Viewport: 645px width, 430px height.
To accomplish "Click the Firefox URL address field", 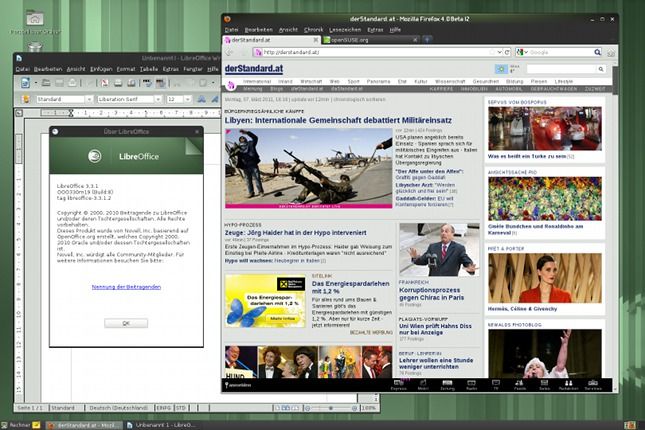I will pyautogui.click(x=374, y=52).
